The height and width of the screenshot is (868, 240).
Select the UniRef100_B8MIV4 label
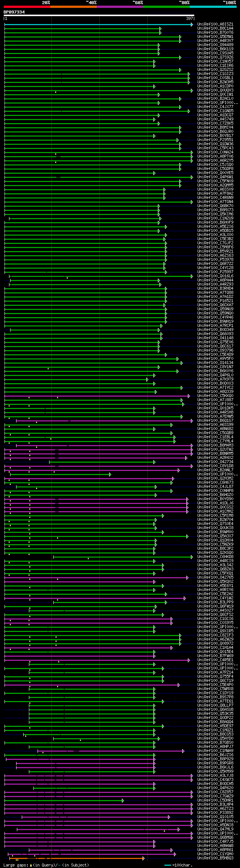point(215,128)
